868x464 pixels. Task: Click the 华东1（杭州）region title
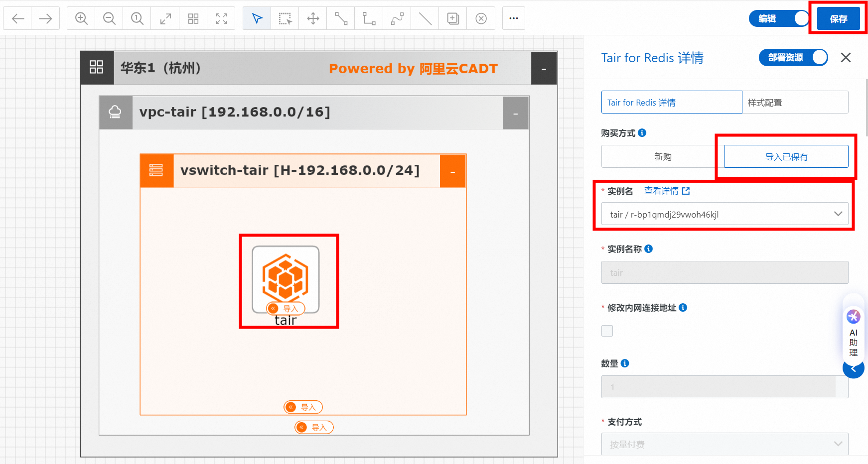tap(160, 68)
